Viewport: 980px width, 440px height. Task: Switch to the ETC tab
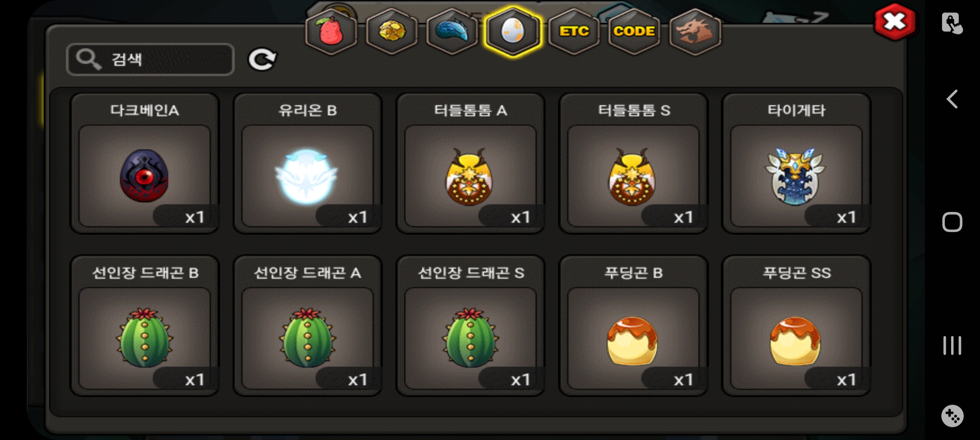point(574,31)
